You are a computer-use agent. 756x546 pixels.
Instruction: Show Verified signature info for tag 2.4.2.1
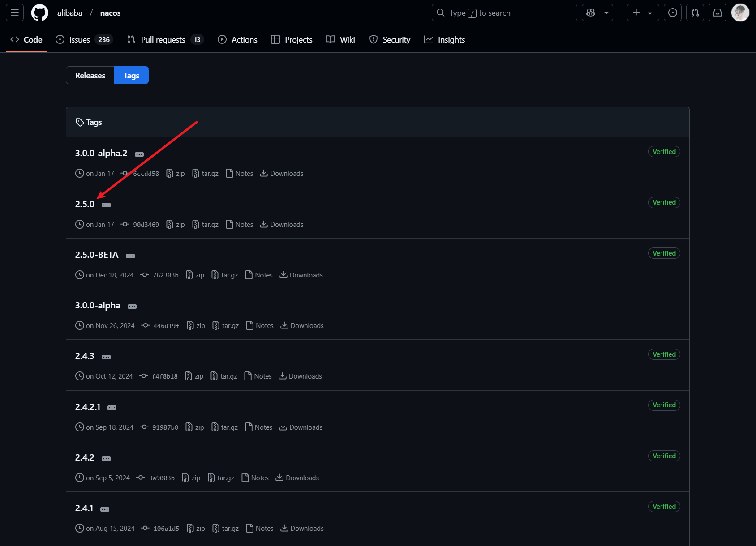(664, 405)
